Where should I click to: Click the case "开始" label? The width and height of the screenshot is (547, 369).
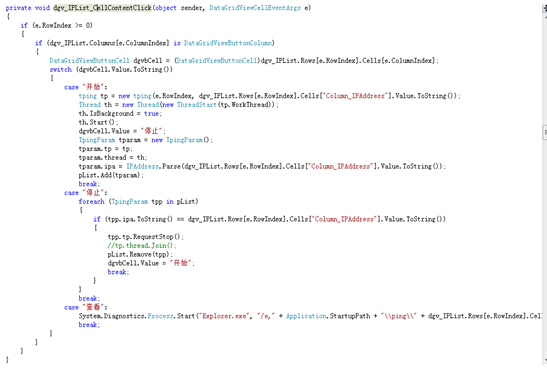point(86,87)
